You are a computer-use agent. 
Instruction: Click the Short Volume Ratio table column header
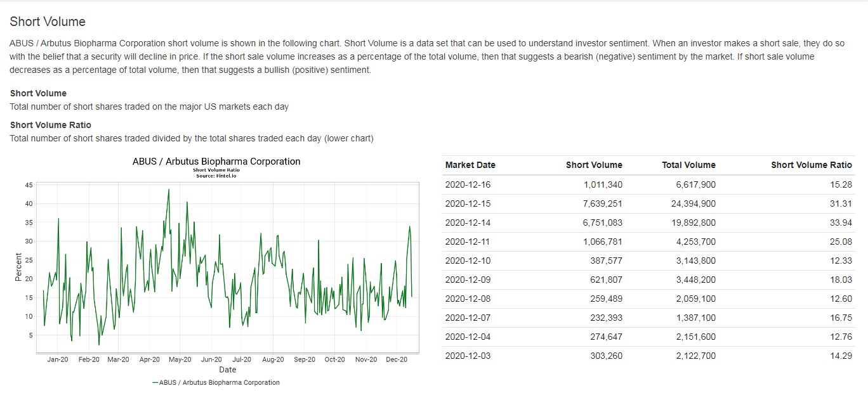pyautogui.click(x=811, y=165)
